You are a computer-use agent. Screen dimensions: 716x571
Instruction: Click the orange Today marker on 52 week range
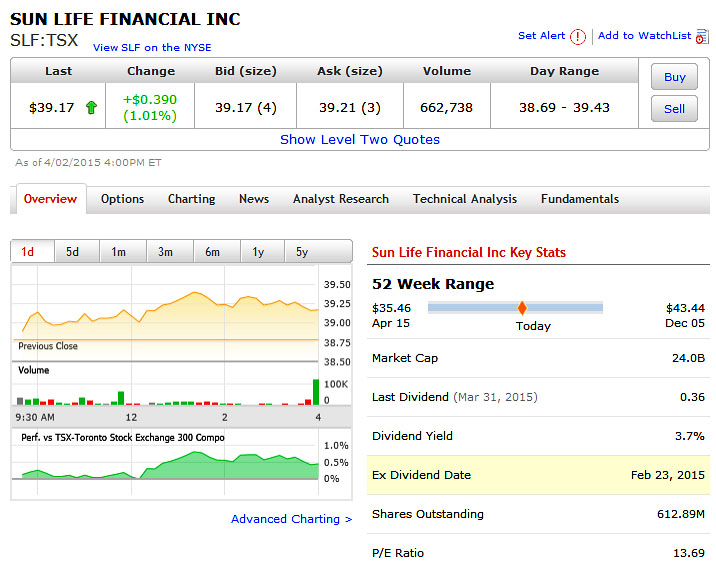pos(522,308)
